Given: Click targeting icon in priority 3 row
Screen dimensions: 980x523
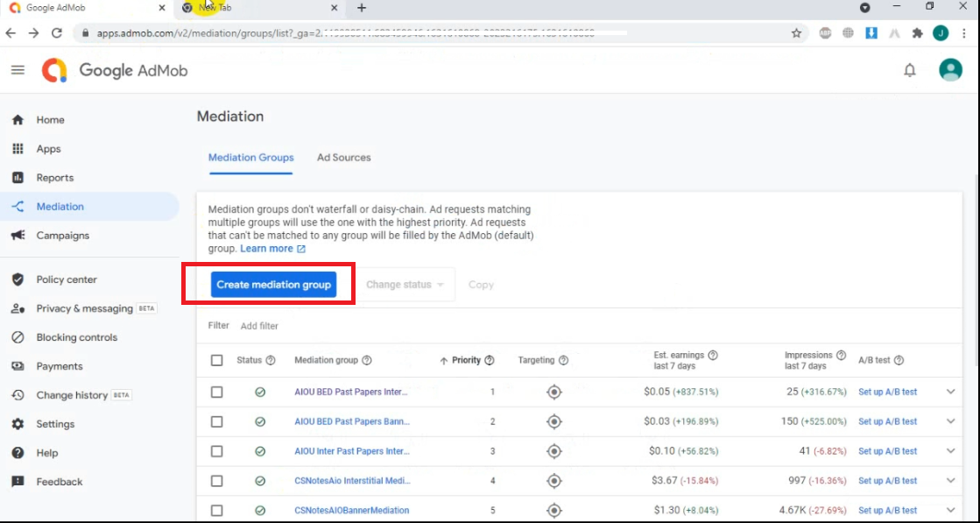Looking at the screenshot, I should click(x=553, y=451).
